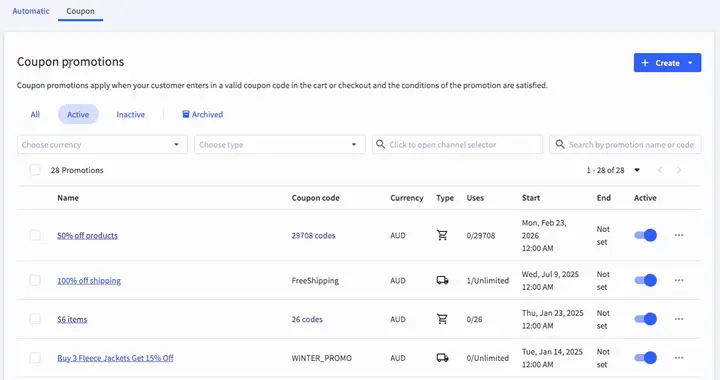
Task: Click the Name column header
Action: click(68, 198)
